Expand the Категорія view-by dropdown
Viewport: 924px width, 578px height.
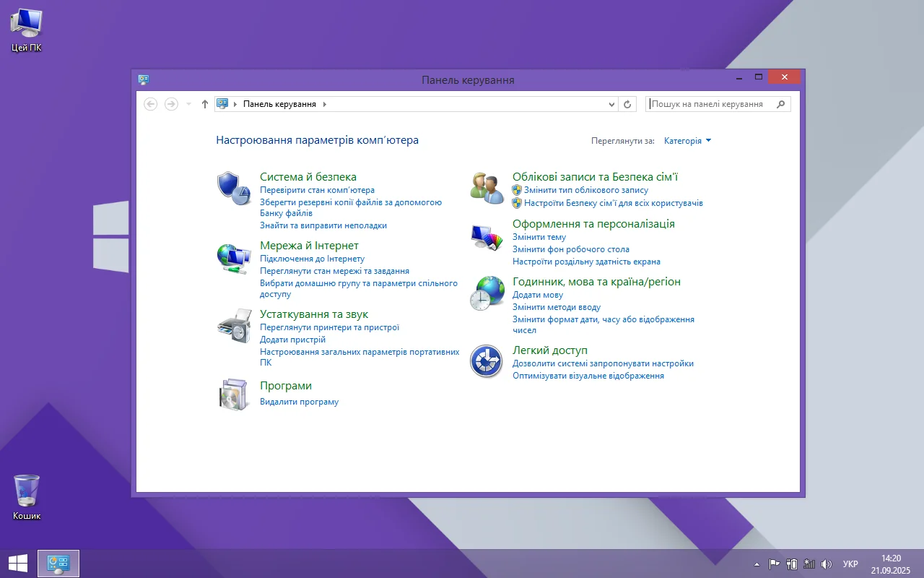(x=687, y=141)
